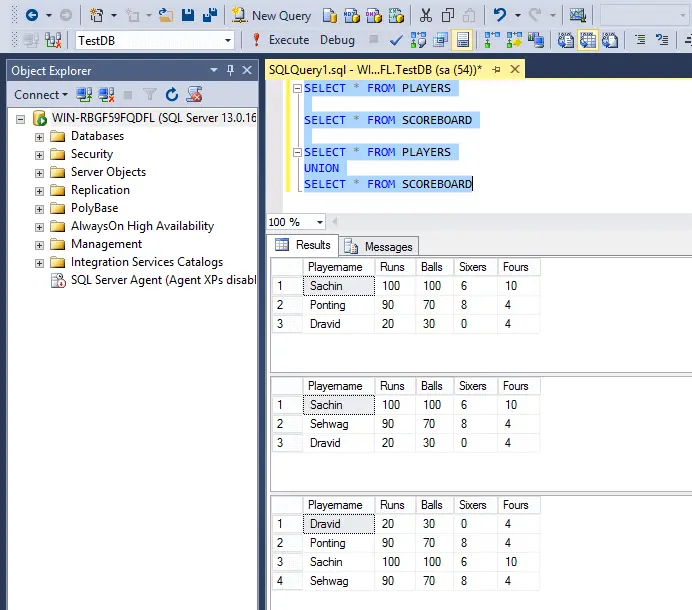The width and height of the screenshot is (692, 610).
Task: Click the New Project icon
Action: click(96, 15)
